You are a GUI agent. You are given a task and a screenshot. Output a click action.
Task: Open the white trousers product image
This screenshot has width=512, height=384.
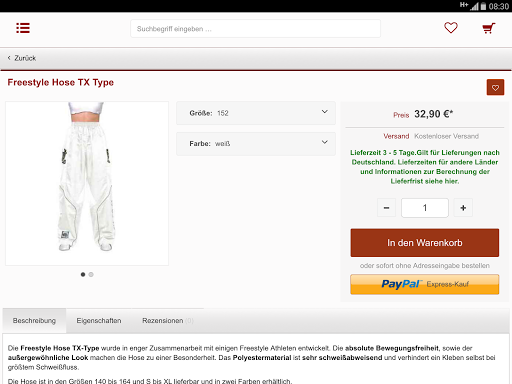coord(87,183)
